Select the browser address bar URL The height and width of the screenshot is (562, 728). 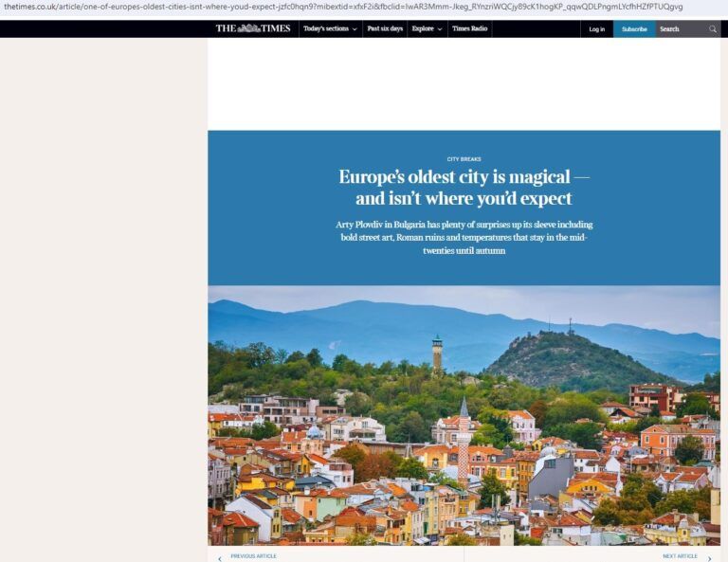coord(341,7)
